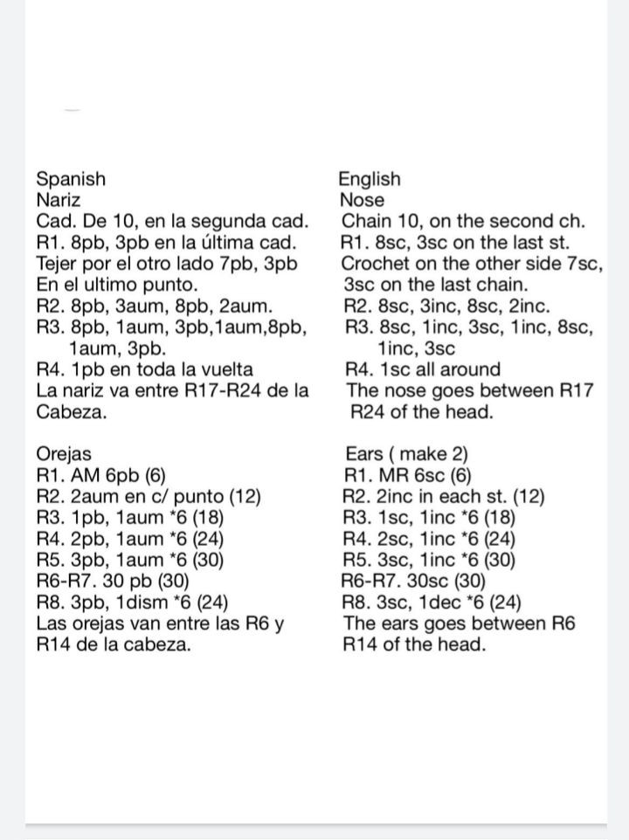Click 'The nose goes between R17' text

point(470,391)
